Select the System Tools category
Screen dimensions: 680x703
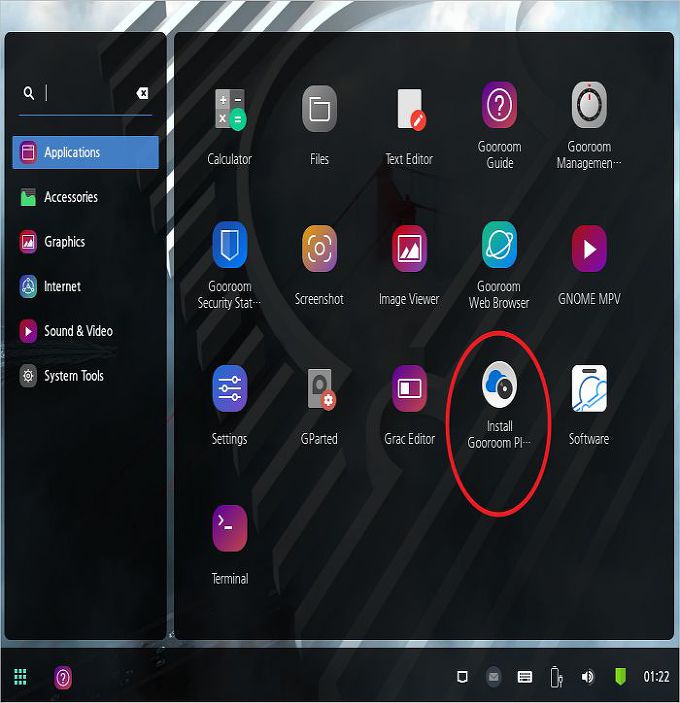(73, 376)
